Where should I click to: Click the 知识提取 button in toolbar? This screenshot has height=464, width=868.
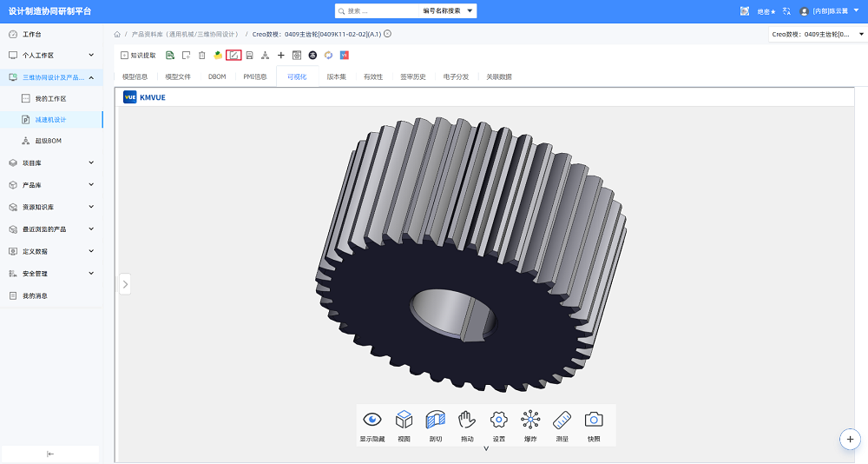pyautogui.click(x=138, y=56)
